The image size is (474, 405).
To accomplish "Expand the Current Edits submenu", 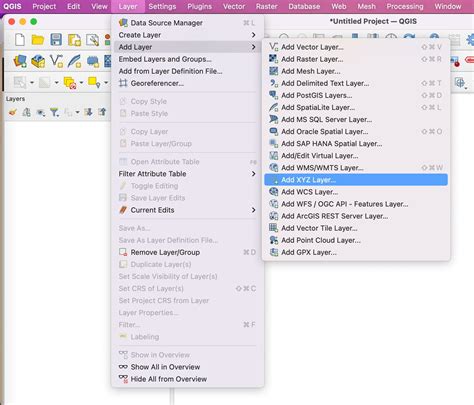I will 187,210.
